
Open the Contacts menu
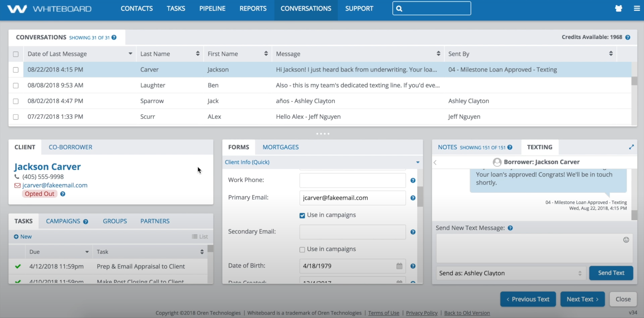[x=137, y=9]
